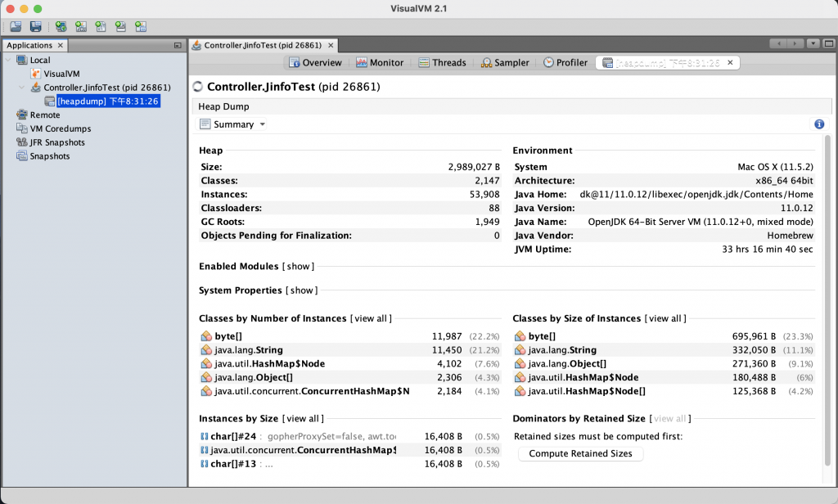838x504 pixels.
Task: Collapse the Controller.JinfoTest tree node
Action: 22,87
